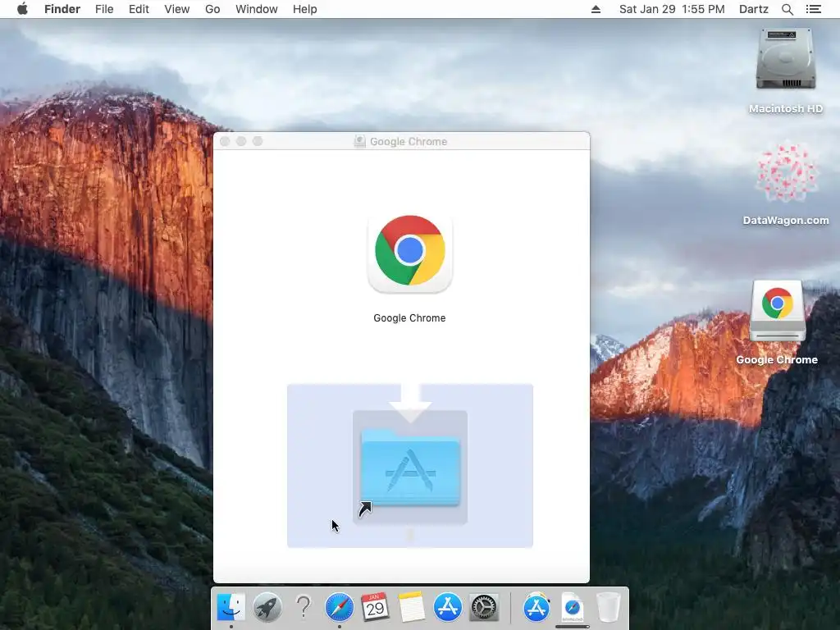This screenshot has width=840, height=630.
Task: Click the Applications folder shortcut
Action: pyautogui.click(x=410, y=467)
